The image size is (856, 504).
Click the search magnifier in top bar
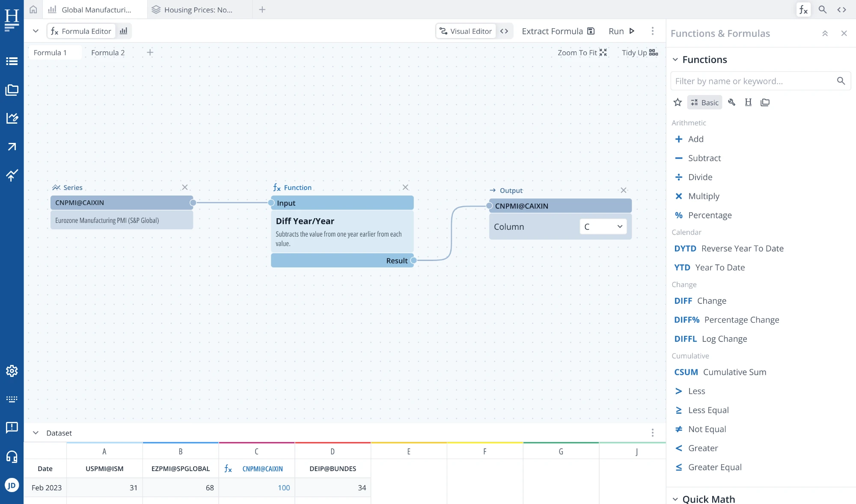pyautogui.click(x=823, y=9)
